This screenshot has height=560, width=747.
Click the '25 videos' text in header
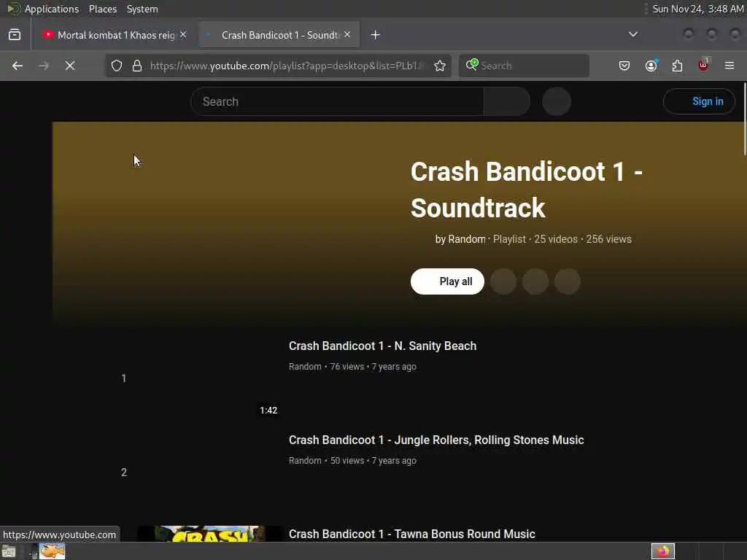point(555,239)
